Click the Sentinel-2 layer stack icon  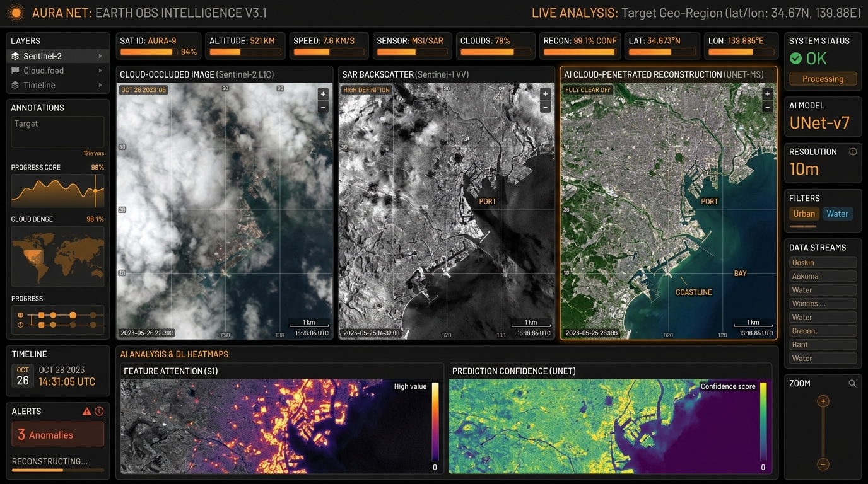[x=15, y=56]
